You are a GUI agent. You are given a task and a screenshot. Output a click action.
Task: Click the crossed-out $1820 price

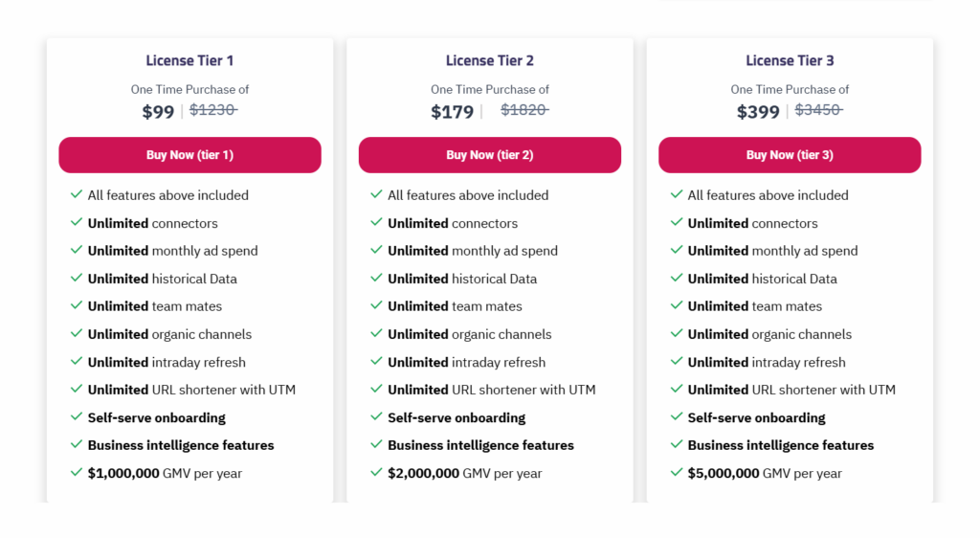(x=524, y=110)
